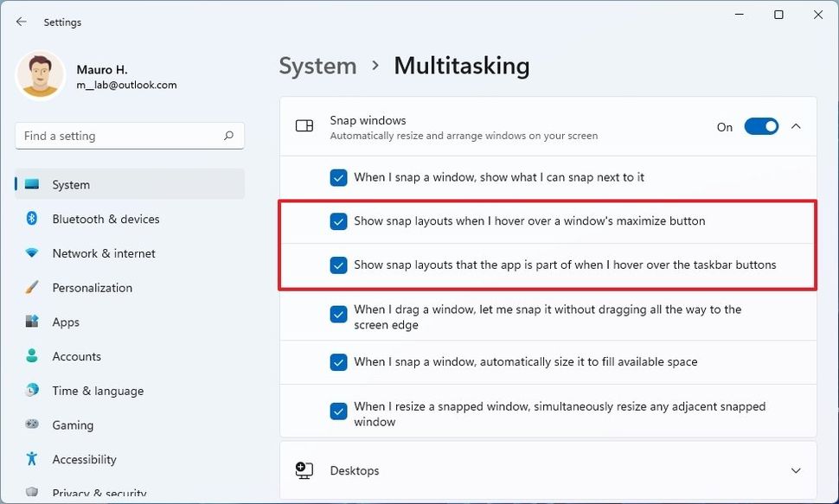Viewport: 839px width, 504px height.
Task: Click the Accessibility icon in the sidebar
Action: pyautogui.click(x=32, y=459)
